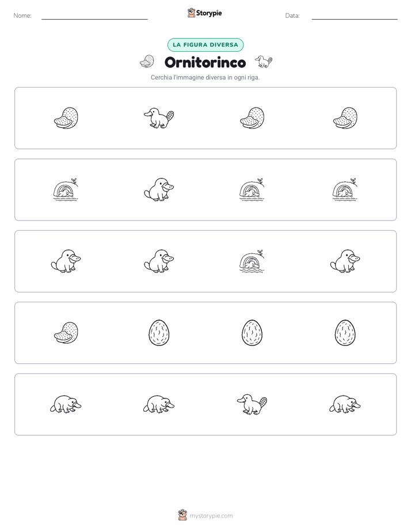Viewport: 411px width, 532px height.
Task: Click the Storypie logo at top
Action: pos(204,13)
